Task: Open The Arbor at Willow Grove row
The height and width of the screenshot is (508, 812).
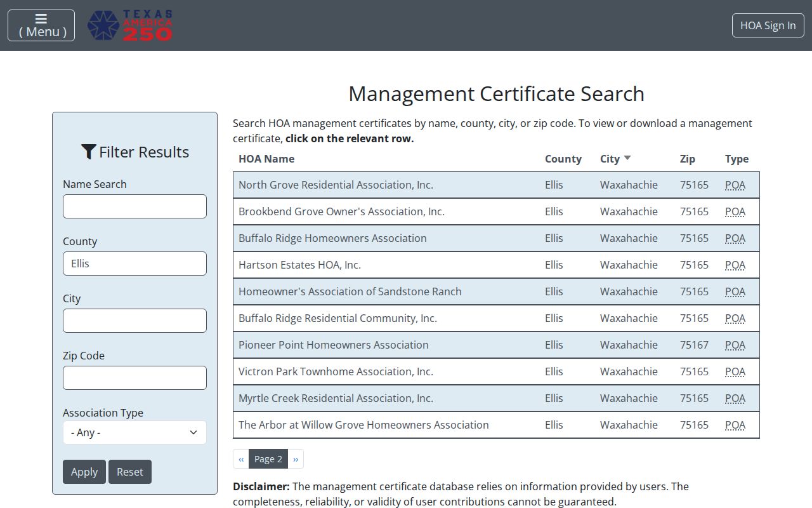Action: (x=496, y=425)
